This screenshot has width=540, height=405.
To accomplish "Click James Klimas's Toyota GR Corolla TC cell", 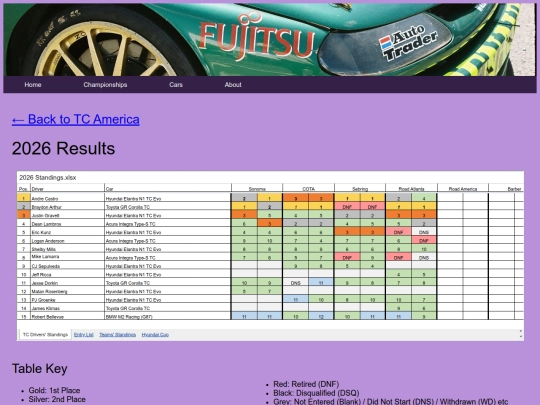I will click(168, 308).
